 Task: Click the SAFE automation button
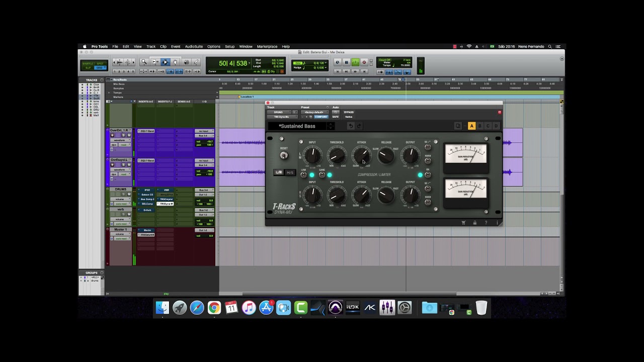335,117
